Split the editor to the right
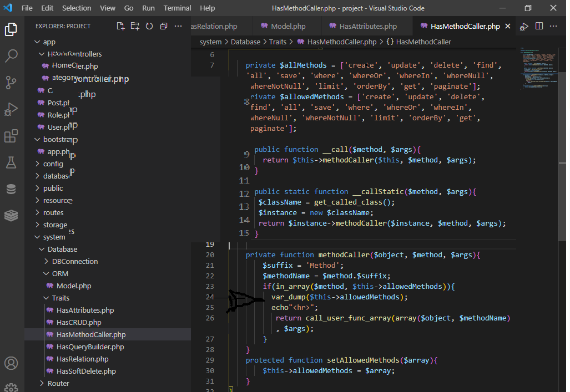570x392 pixels. tap(539, 26)
